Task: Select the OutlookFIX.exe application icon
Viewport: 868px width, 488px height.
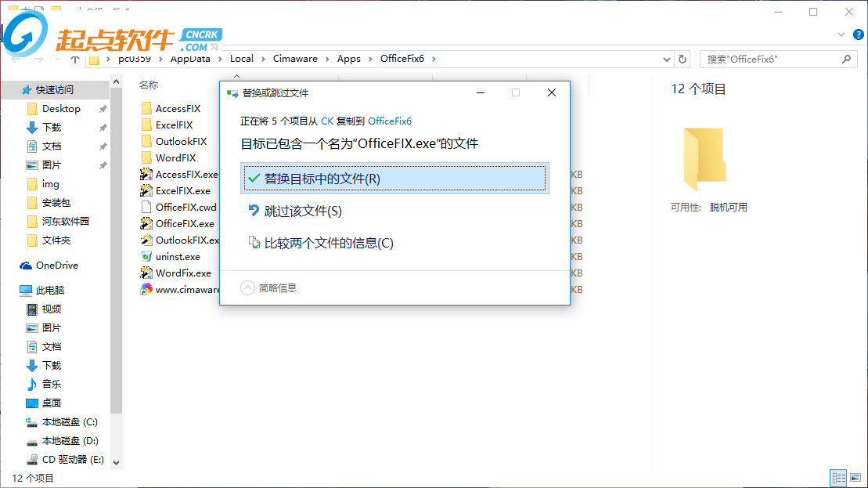Action: click(x=146, y=240)
